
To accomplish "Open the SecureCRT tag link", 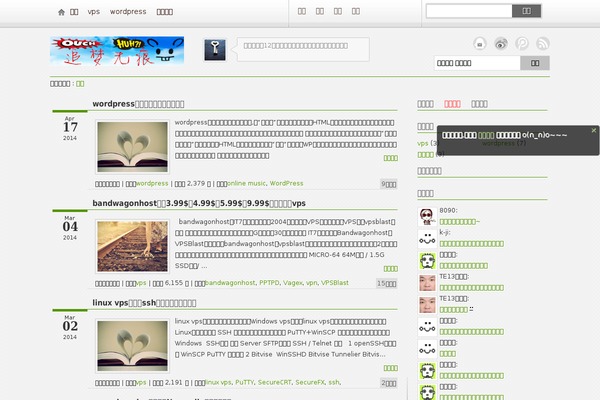I will [x=274, y=382].
